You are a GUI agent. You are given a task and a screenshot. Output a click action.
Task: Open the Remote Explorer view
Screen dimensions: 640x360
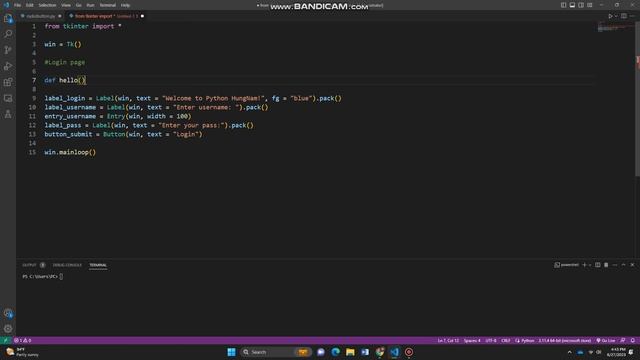pos(8,98)
